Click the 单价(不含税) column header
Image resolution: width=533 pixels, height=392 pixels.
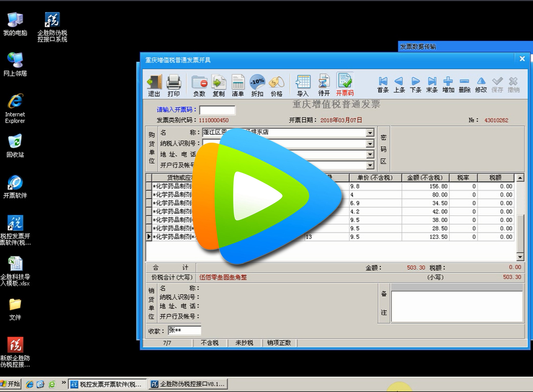pyautogui.click(x=375, y=178)
